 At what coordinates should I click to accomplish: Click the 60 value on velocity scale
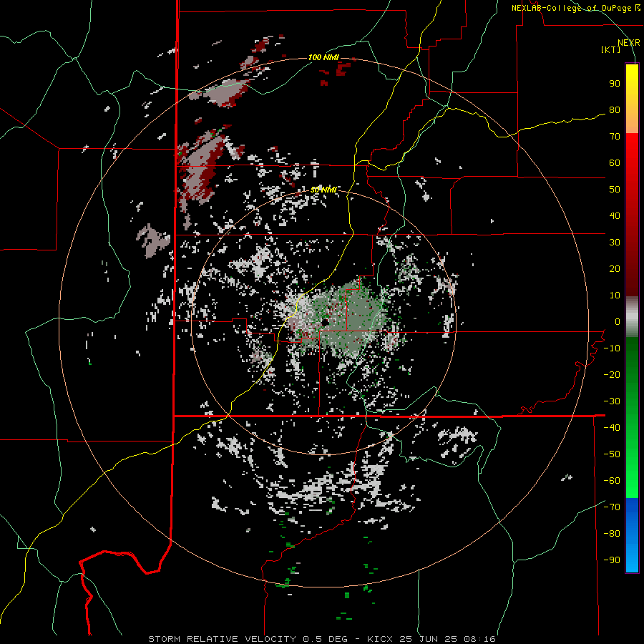pos(615,163)
